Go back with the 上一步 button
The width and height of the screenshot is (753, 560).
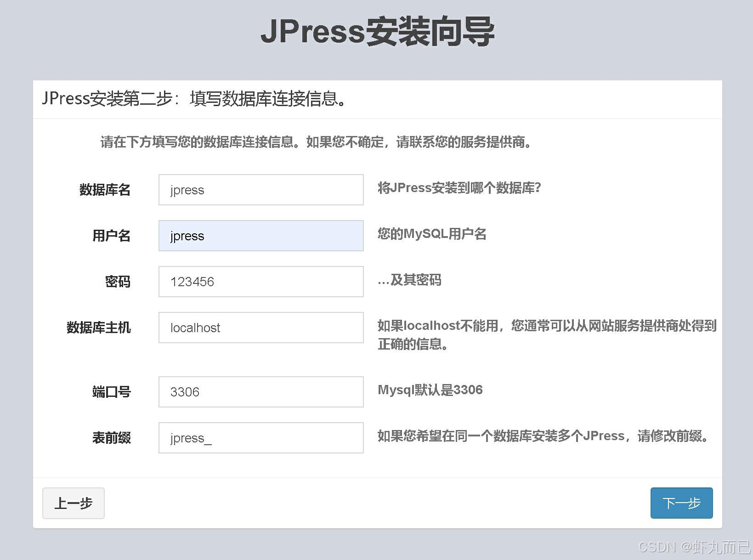click(x=74, y=503)
